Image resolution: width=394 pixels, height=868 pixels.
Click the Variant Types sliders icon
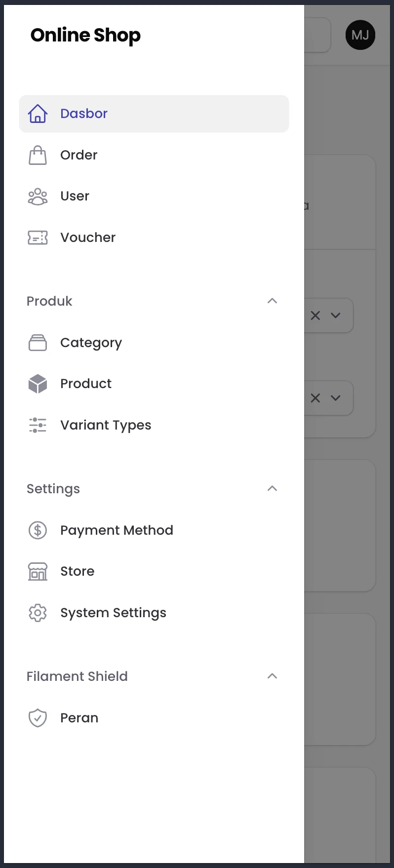(38, 425)
